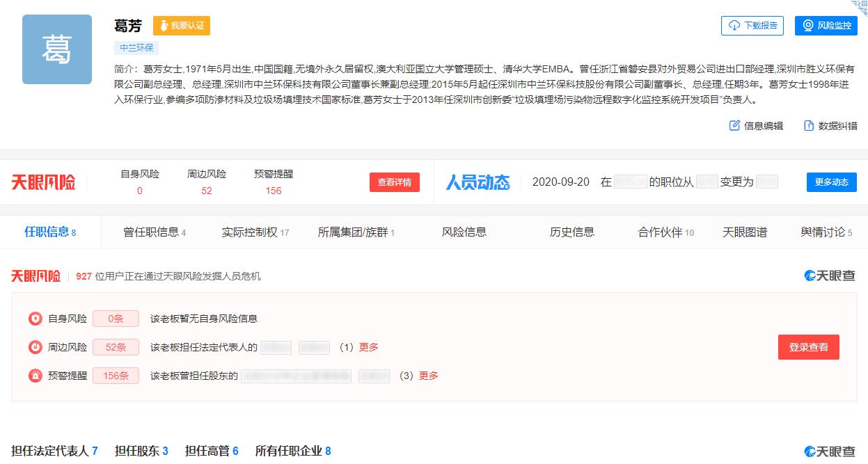The image size is (868, 464).
Task: Click the 周边风险 round icon
Action: pos(35,347)
